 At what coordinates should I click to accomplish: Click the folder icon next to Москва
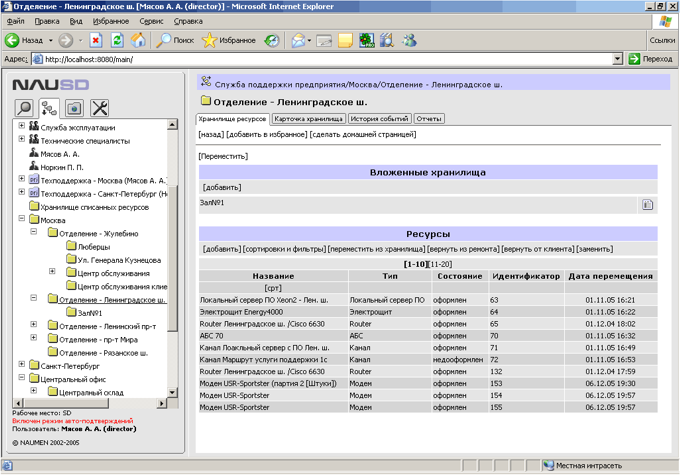[34, 219]
